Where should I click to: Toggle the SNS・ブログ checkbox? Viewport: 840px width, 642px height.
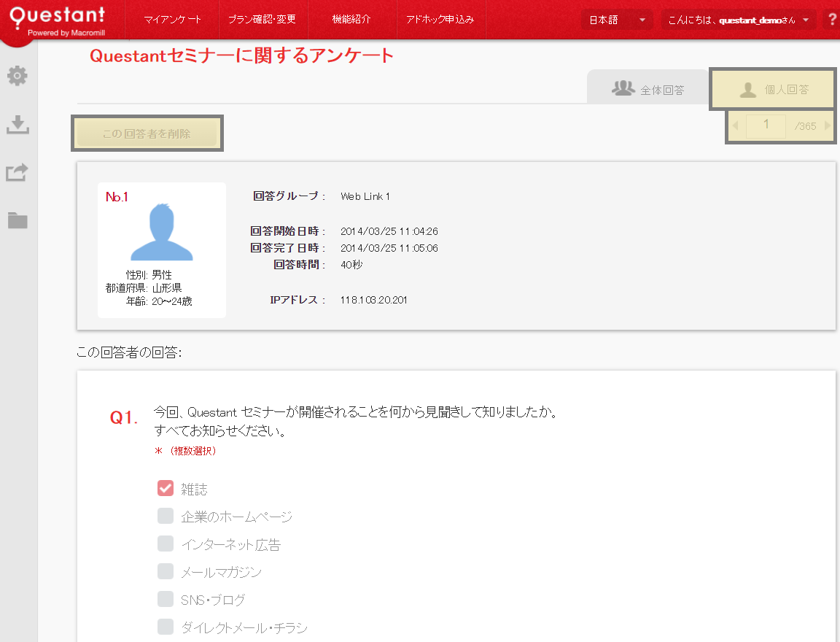click(166, 599)
